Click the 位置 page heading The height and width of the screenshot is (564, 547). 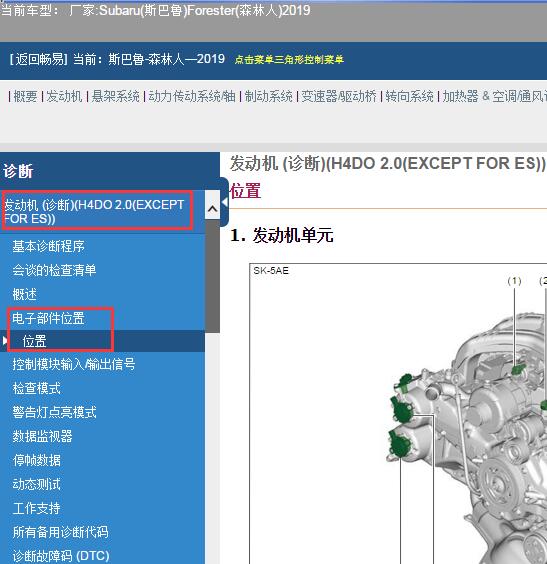point(245,191)
